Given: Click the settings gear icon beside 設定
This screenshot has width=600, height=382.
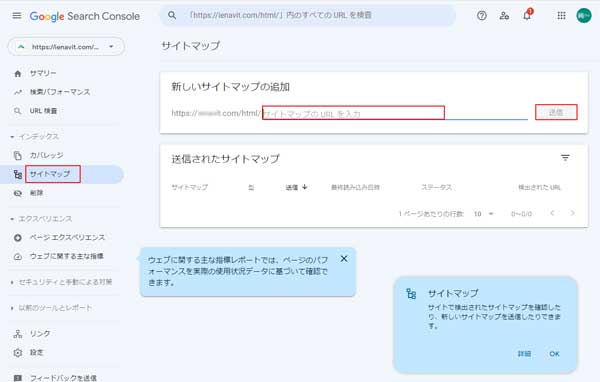Looking at the screenshot, I should pos(18,353).
